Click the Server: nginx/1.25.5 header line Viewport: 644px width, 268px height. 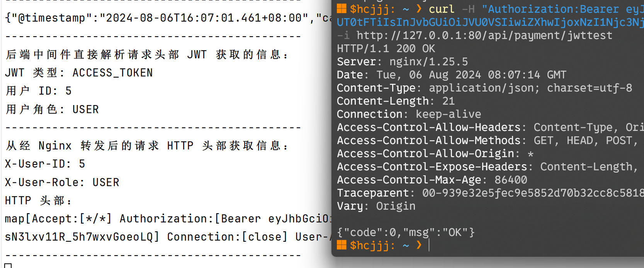[x=402, y=62]
